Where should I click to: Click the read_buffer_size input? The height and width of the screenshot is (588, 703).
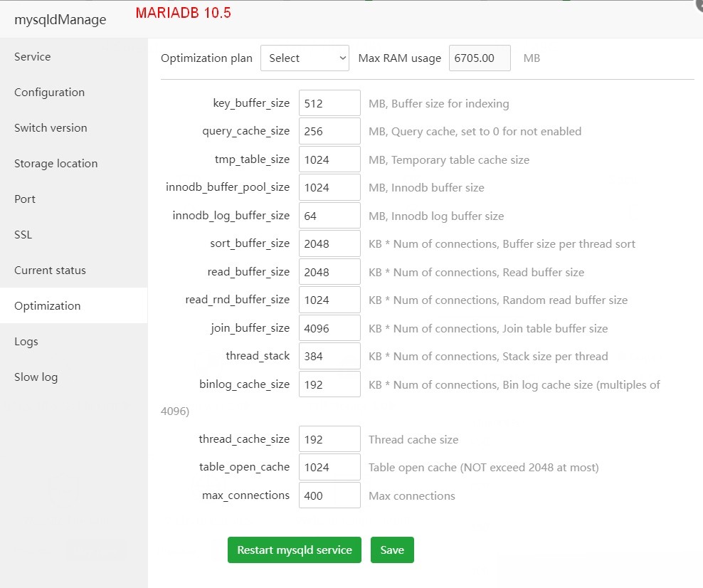[x=329, y=272]
